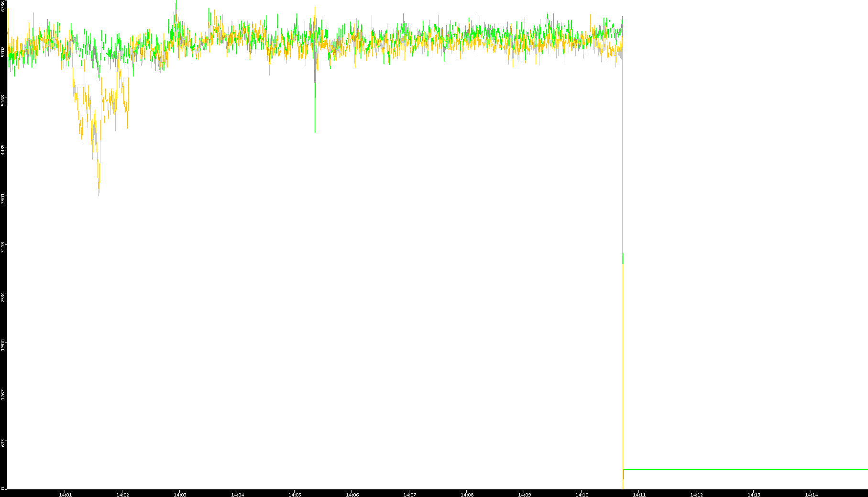Viewport: 868px width, 497px height.
Task: Click the 2534 vertical axis label
Action: pos(3,296)
